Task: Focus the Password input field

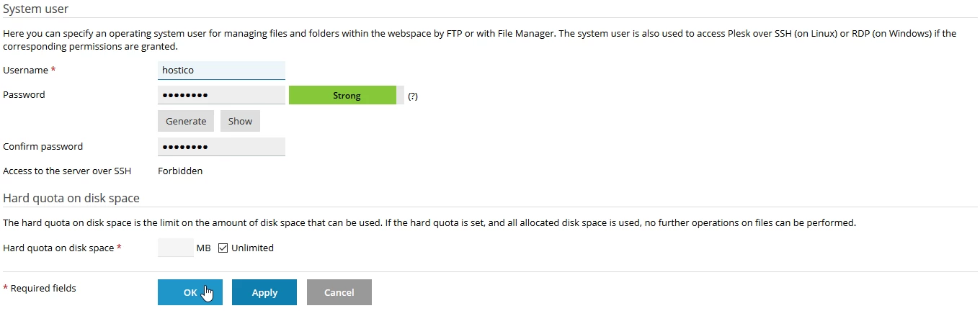Action: click(x=221, y=95)
